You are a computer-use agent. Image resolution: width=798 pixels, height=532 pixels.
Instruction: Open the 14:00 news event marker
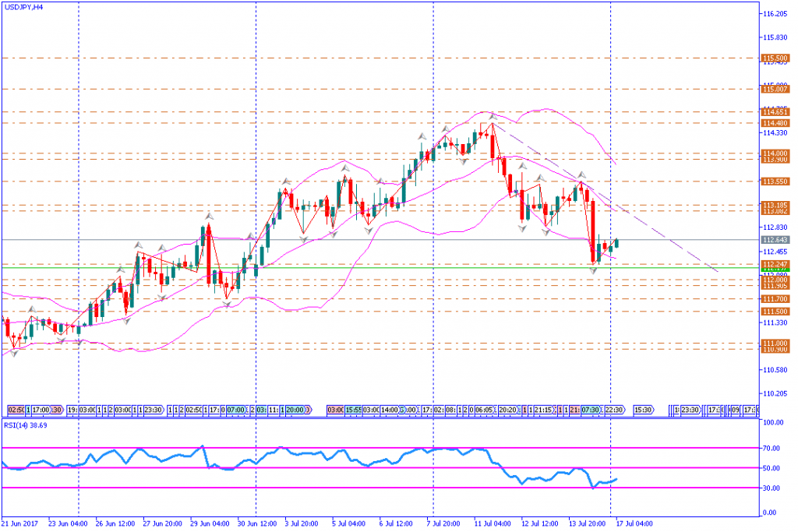[x=390, y=410]
